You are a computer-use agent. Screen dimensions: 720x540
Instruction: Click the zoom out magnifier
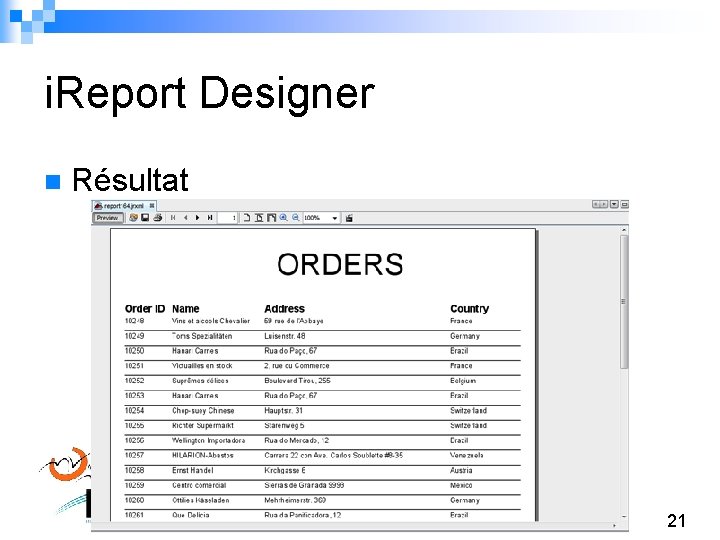tap(296, 218)
